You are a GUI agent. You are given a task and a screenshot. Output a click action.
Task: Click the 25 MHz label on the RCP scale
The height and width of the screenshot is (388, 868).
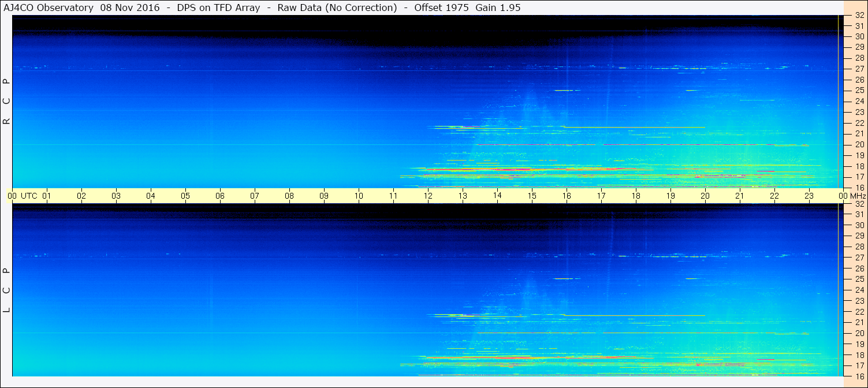pyautogui.click(x=859, y=91)
